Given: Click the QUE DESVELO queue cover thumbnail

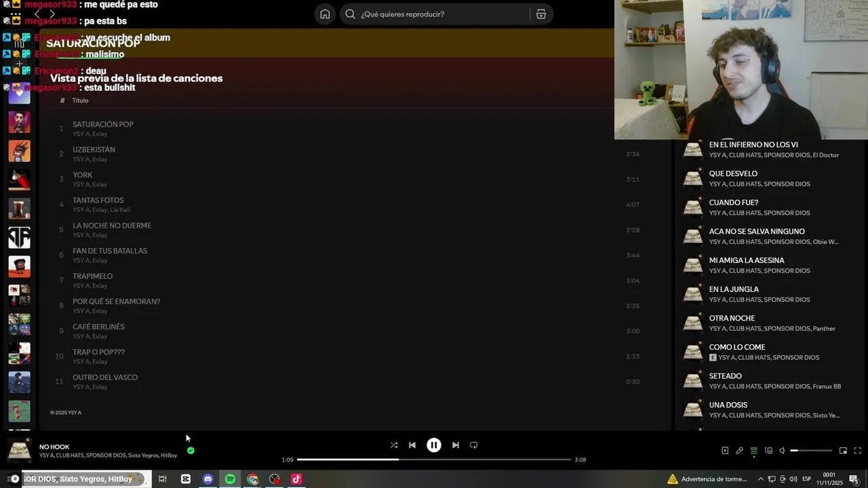Looking at the screenshot, I should (x=693, y=178).
